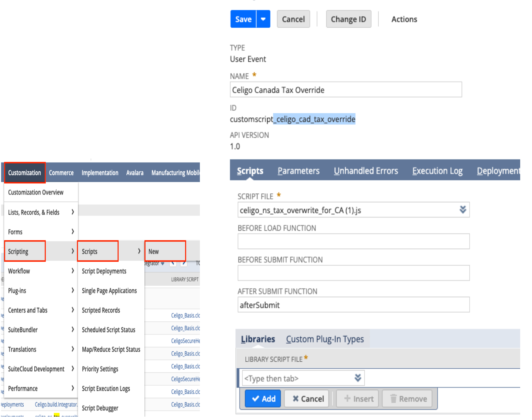
Task: Expand the Performance submenu
Action: [x=41, y=388]
